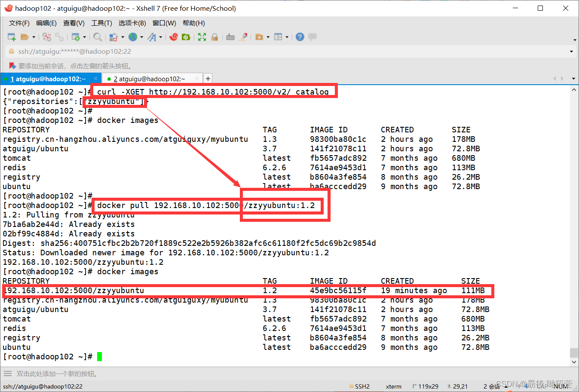579x392 pixels.
Task: Open the session Properties gear icon
Action: 76,37
